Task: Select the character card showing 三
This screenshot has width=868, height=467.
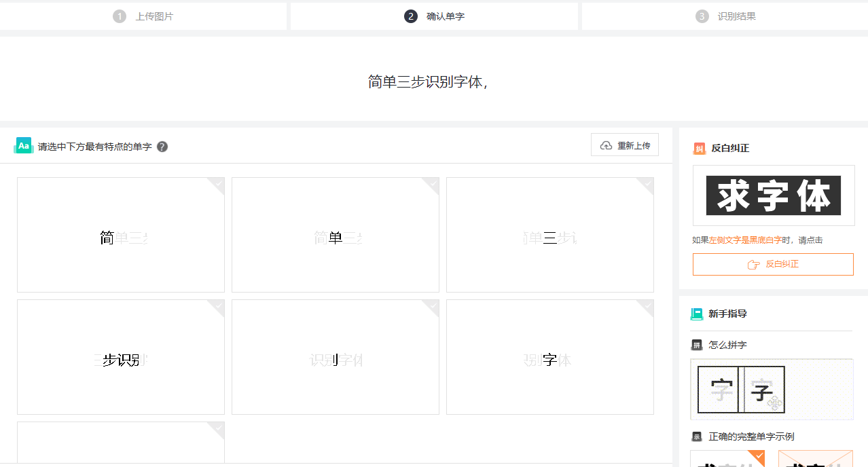Action: click(549, 235)
